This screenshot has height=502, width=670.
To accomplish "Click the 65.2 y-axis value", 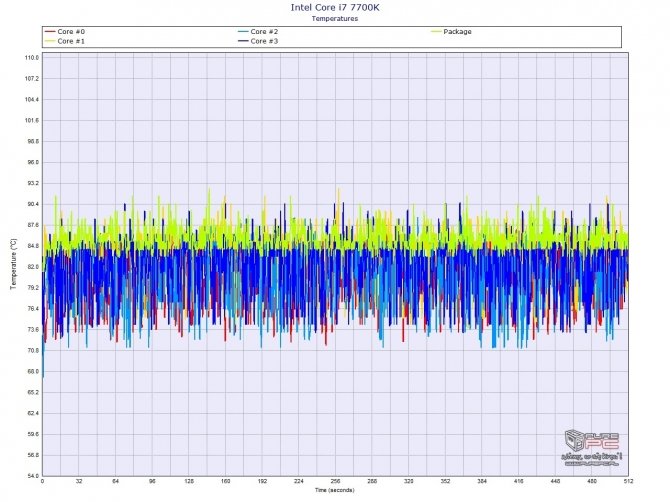I will (32, 393).
